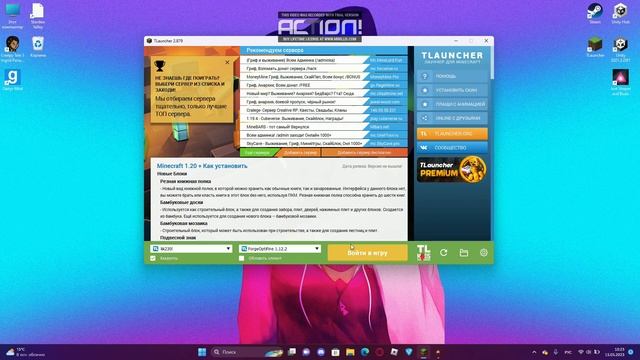
Task: Open Roblox icon in taskbar
Action: click(x=394, y=352)
